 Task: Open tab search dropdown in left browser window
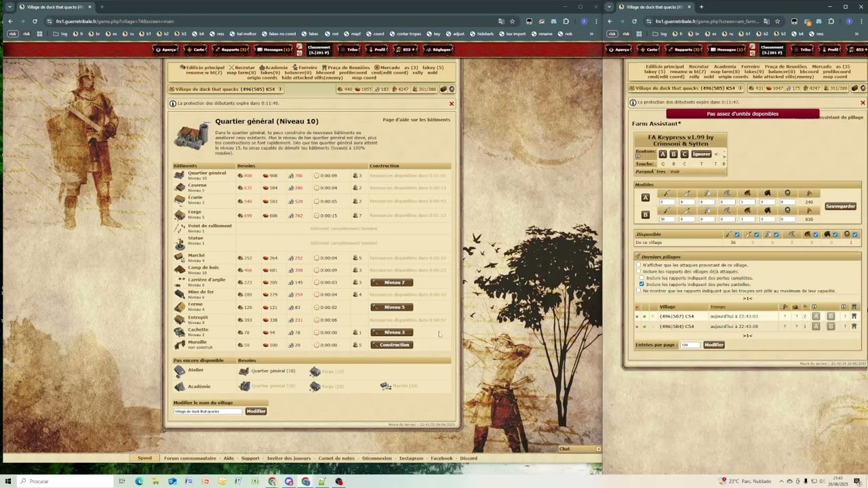(x=9, y=7)
